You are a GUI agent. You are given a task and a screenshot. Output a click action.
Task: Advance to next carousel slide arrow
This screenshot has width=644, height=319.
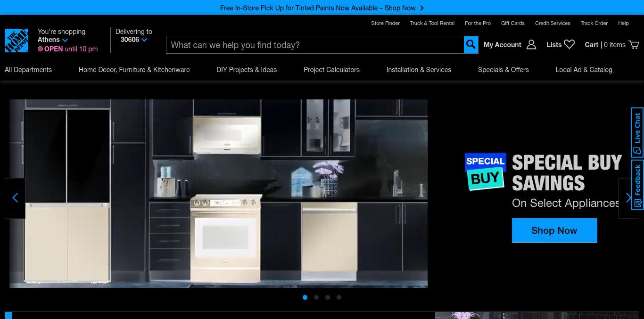click(628, 198)
